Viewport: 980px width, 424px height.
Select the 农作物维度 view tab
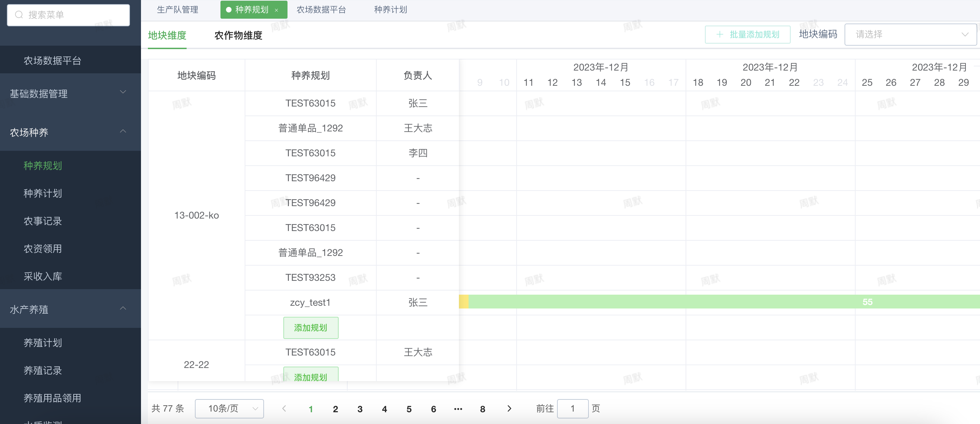click(238, 35)
